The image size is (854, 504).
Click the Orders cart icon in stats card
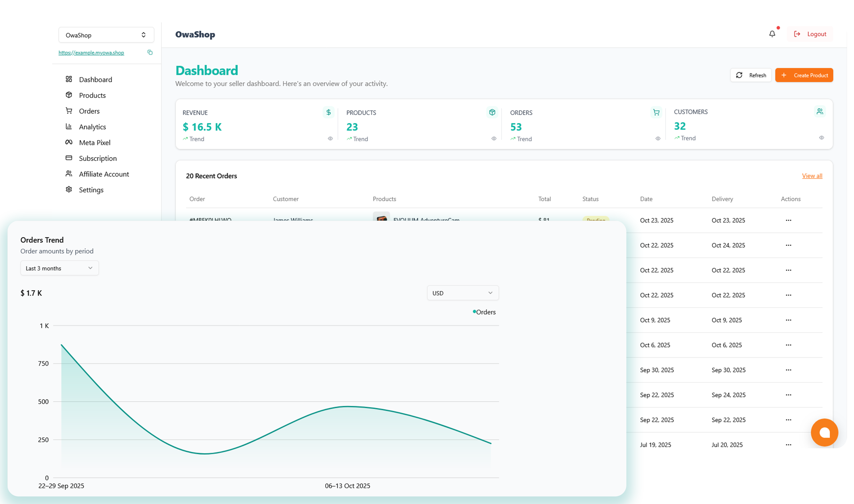656,112
